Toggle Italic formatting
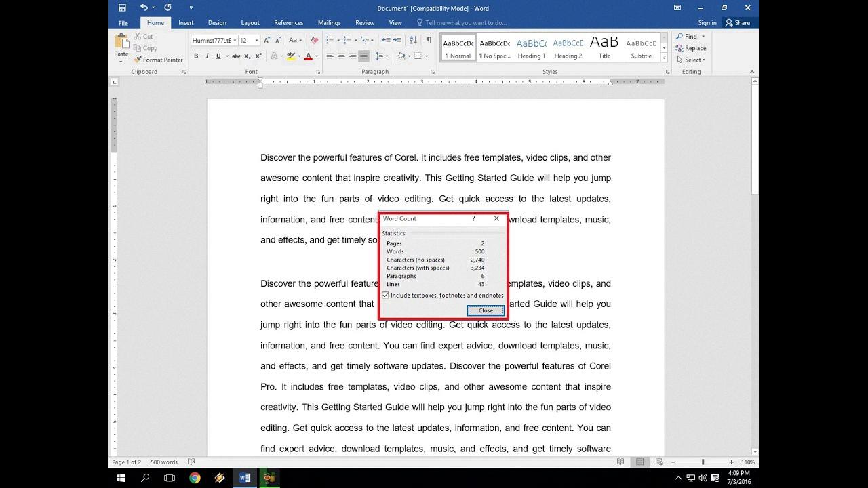Viewport: 868px width, 488px height. pos(207,56)
